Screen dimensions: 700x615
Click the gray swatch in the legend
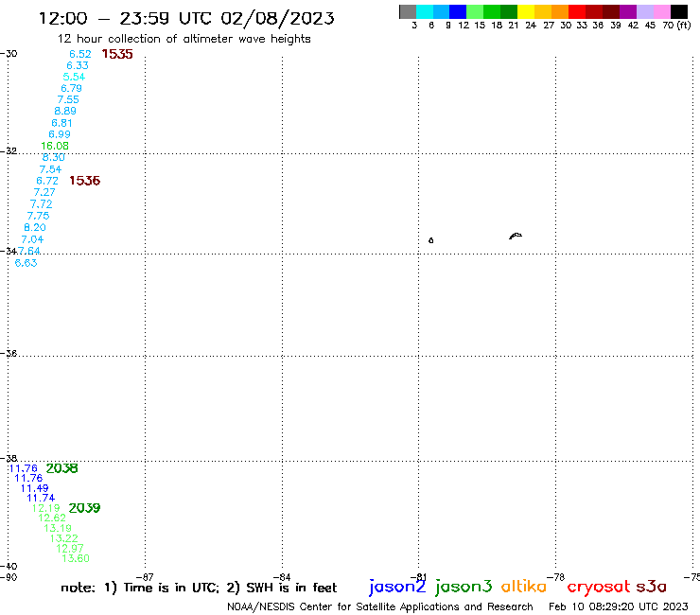point(408,11)
